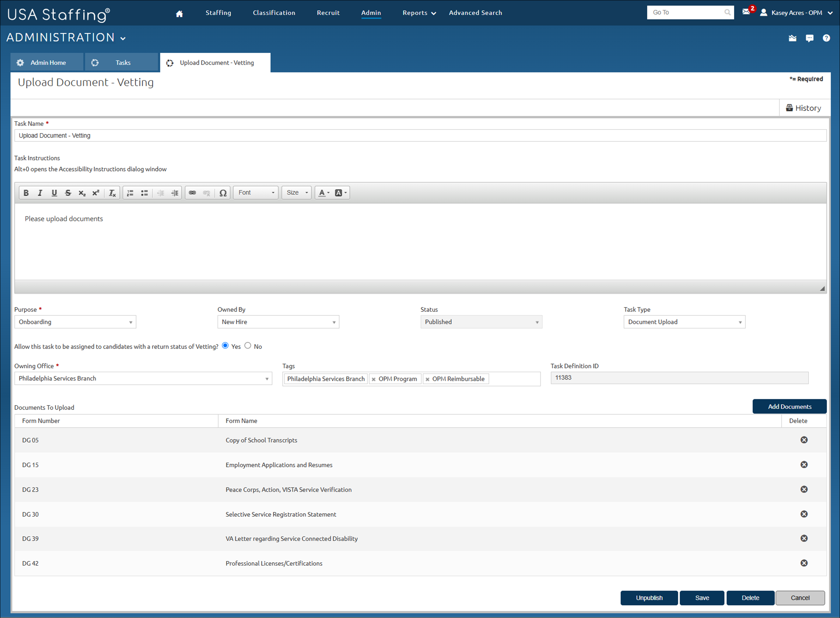Image resolution: width=840 pixels, height=618 pixels.
Task: Open the Font dropdown
Action: 256,193
